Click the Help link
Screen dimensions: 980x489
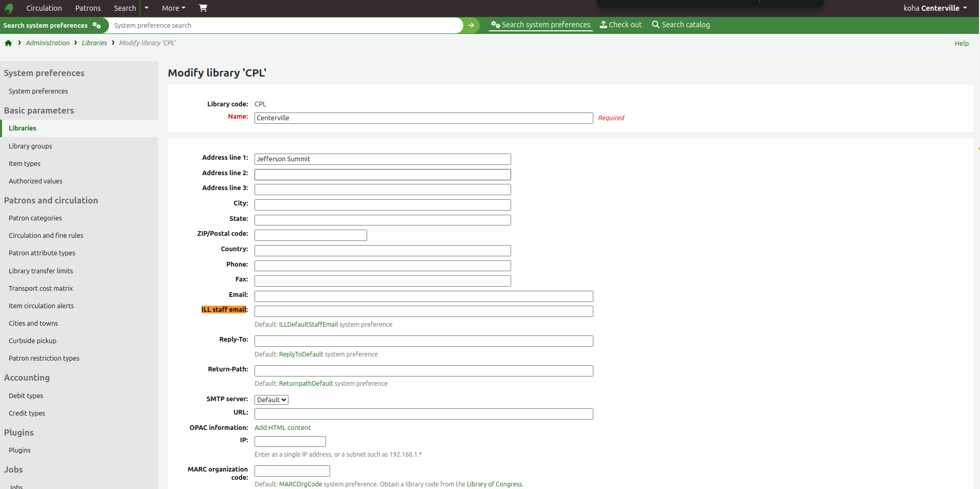coord(961,44)
